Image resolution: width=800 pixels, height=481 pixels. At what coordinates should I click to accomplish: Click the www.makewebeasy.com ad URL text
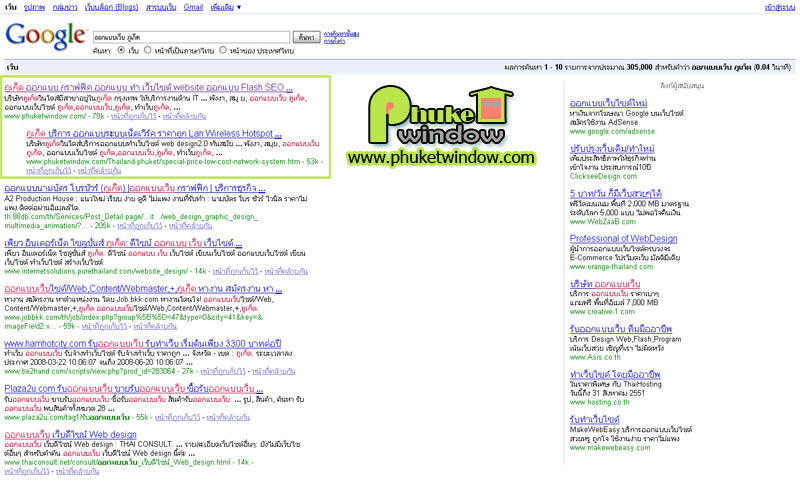[610, 448]
